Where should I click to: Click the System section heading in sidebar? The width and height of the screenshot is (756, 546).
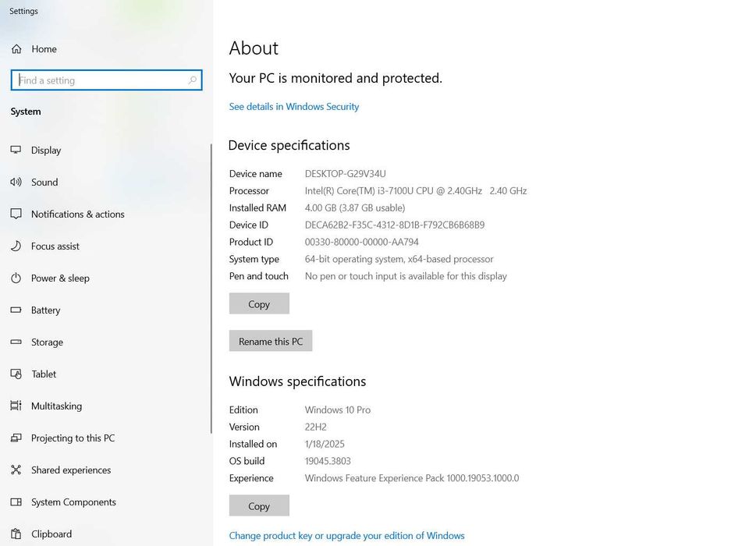[x=26, y=112]
